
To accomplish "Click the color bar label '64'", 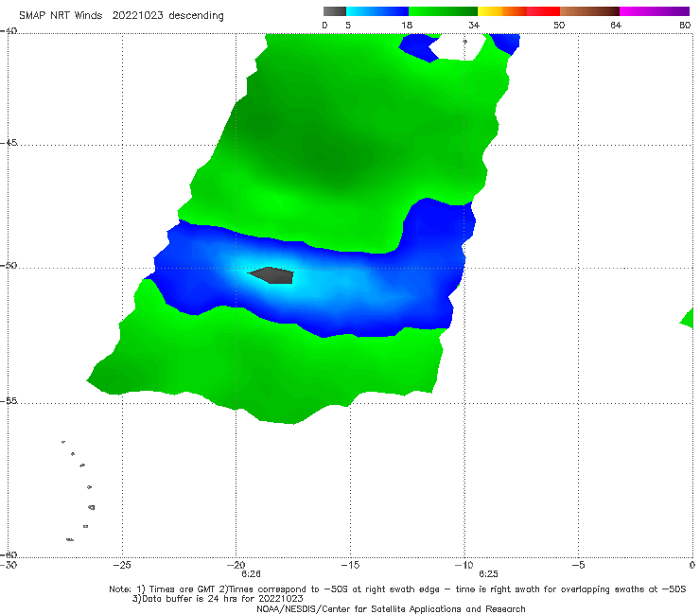I will [x=616, y=26].
